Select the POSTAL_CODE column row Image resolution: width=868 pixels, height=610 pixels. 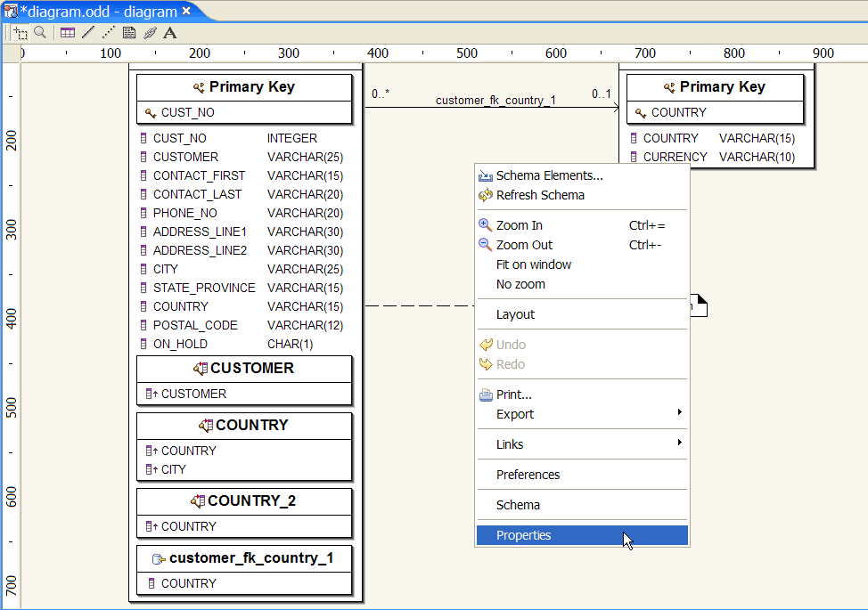(x=195, y=325)
